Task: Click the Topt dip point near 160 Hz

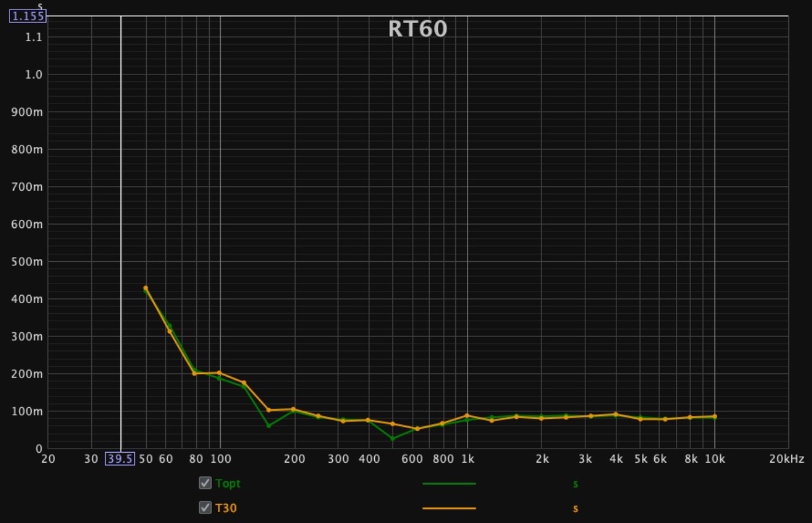Action: [269, 426]
